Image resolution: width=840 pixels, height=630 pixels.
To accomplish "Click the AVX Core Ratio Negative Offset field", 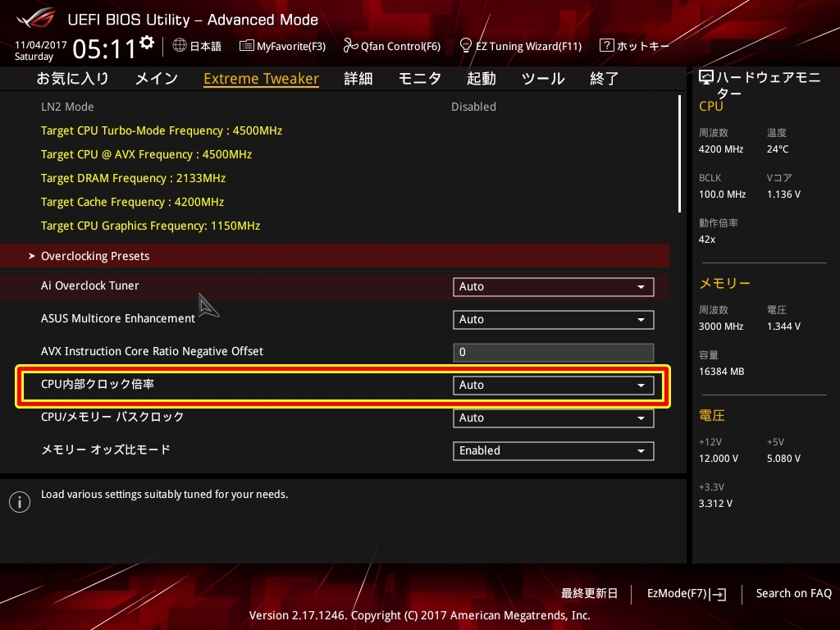I will pyautogui.click(x=554, y=353).
